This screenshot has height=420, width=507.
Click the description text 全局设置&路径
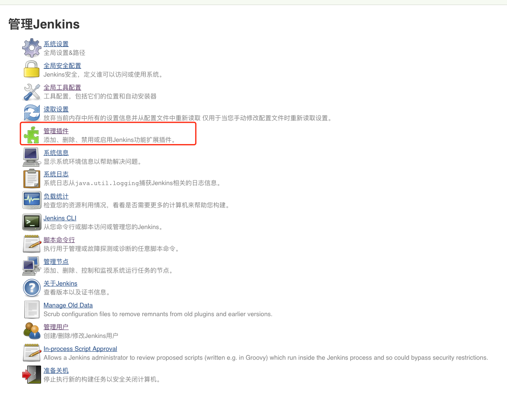point(64,53)
